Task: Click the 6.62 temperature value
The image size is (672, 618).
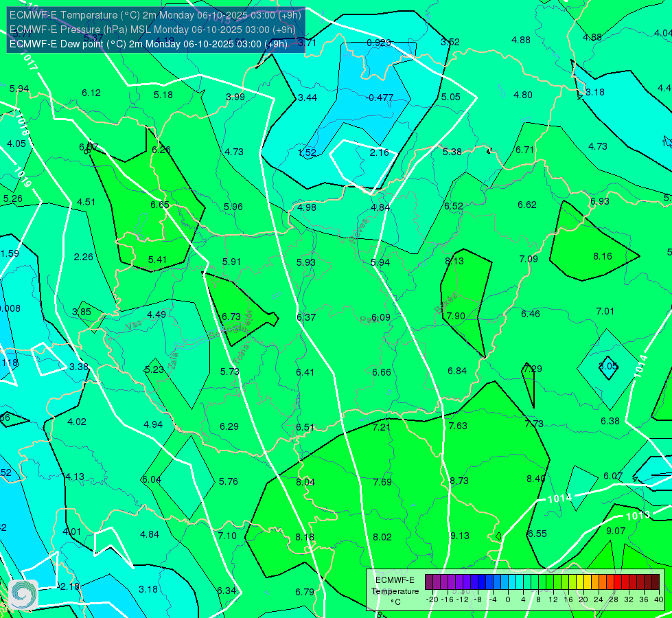Action: (x=527, y=205)
